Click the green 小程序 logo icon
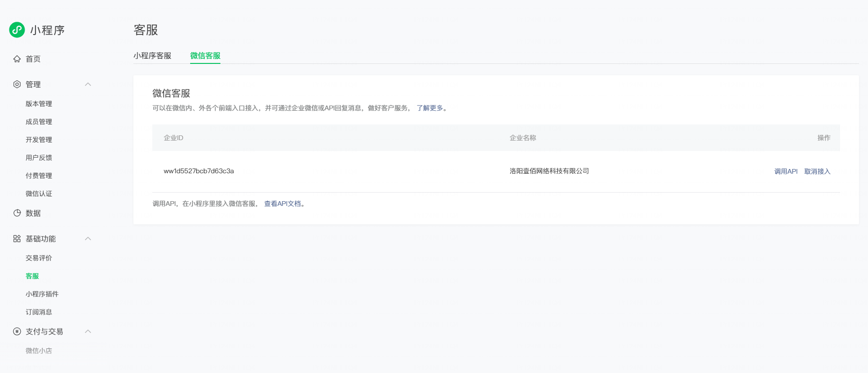 pos(17,30)
